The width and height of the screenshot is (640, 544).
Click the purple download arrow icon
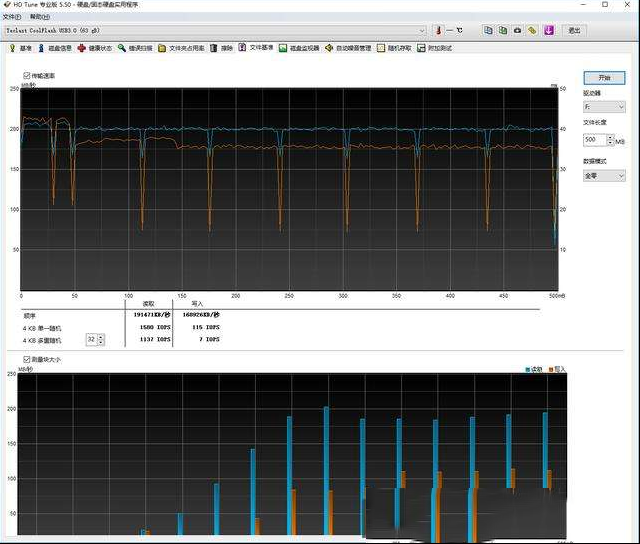549,30
